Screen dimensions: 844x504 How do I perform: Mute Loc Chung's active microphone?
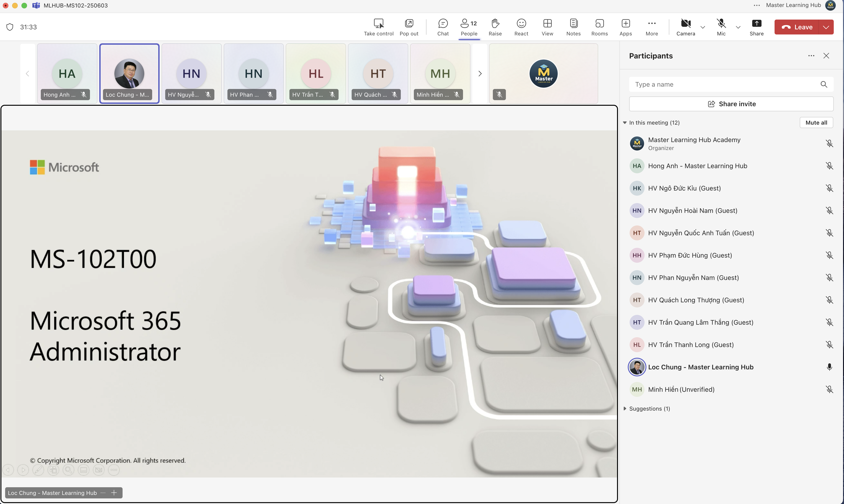(x=829, y=367)
